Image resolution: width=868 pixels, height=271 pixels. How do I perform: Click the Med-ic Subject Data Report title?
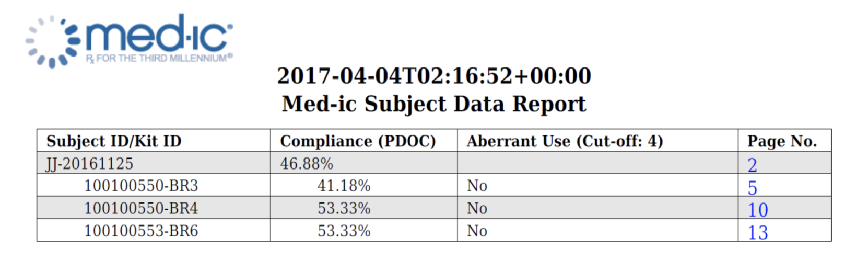(434, 104)
